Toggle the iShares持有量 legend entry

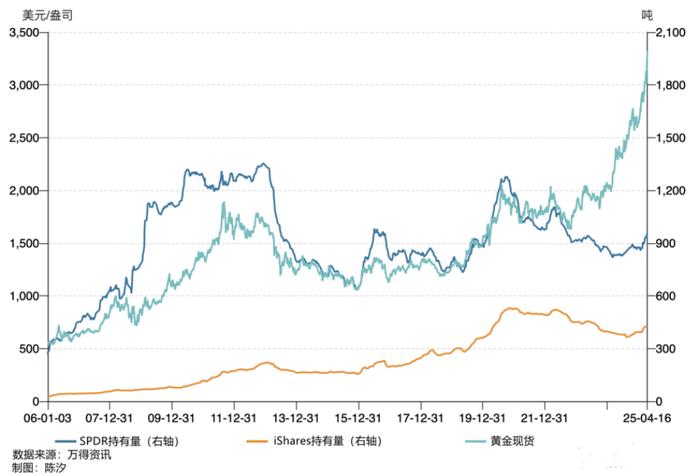coord(315,442)
